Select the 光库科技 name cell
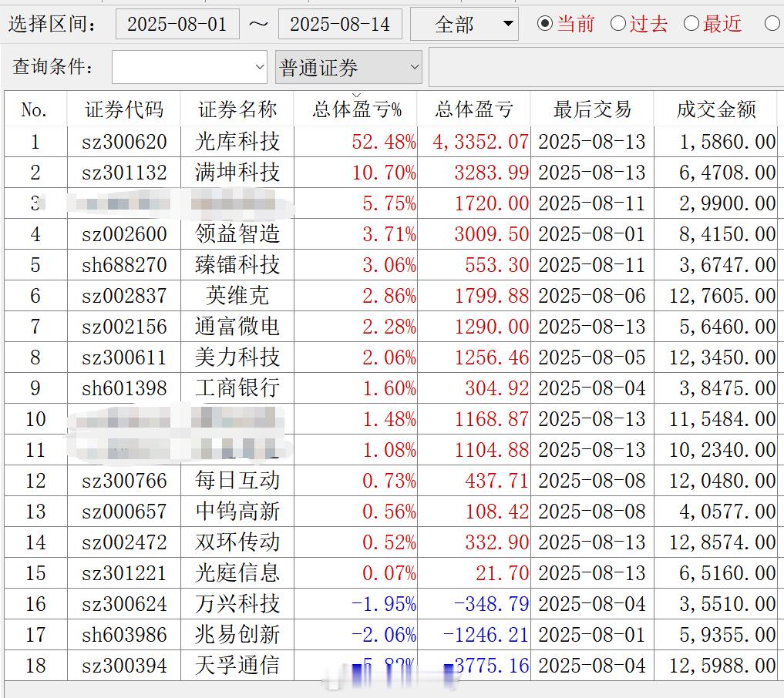 pyautogui.click(x=237, y=142)
